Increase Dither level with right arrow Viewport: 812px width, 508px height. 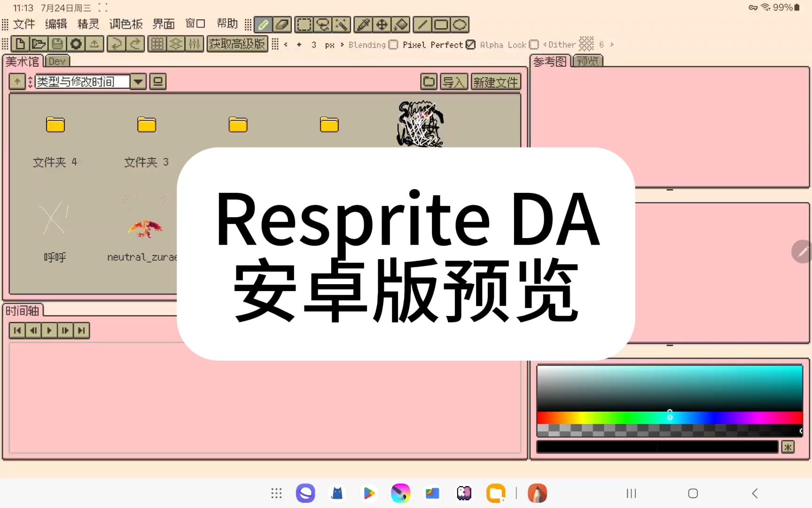pyautogui.click(x=612, y=45)
